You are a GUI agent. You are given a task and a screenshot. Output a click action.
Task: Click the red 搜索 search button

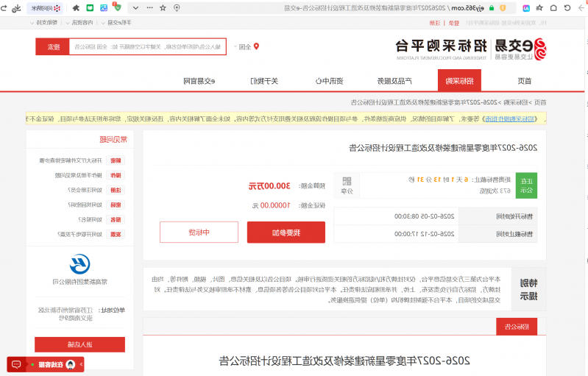point(52,47)
